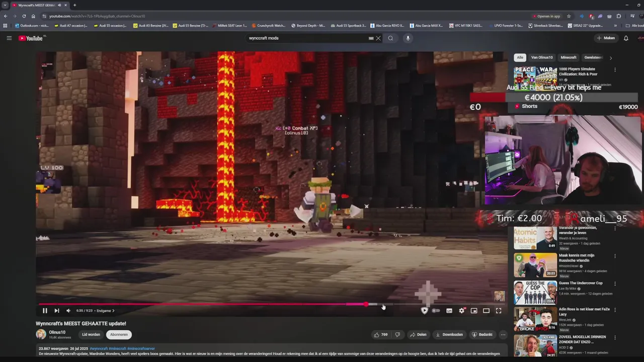
Task: Go back in the browser
Action: pos(6,16)
